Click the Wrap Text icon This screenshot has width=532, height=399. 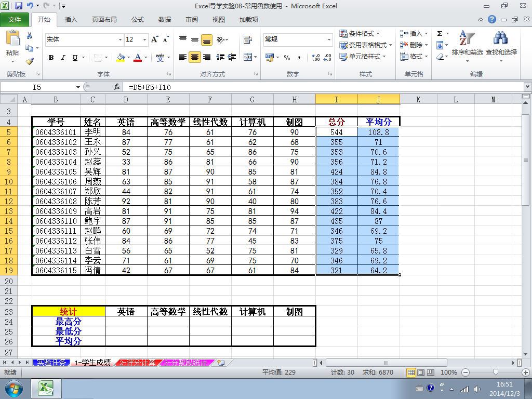pyautogui.click(x=248, y=39)
